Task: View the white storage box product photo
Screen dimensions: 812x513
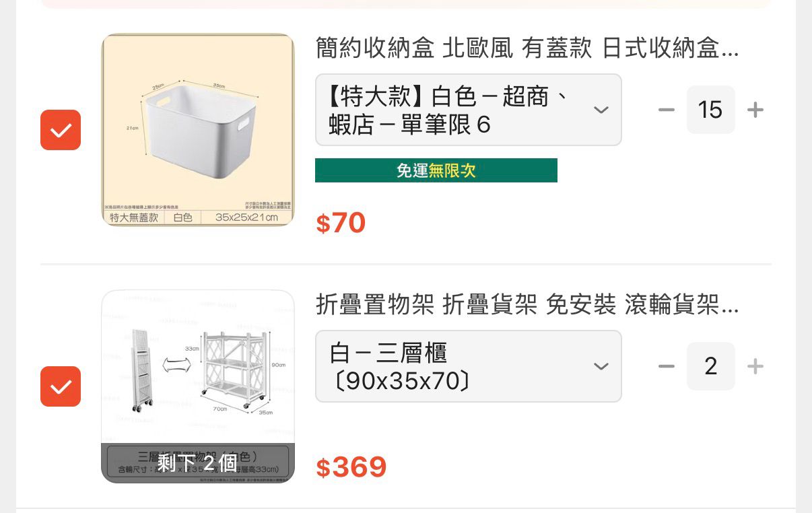Action: [198, 129]
